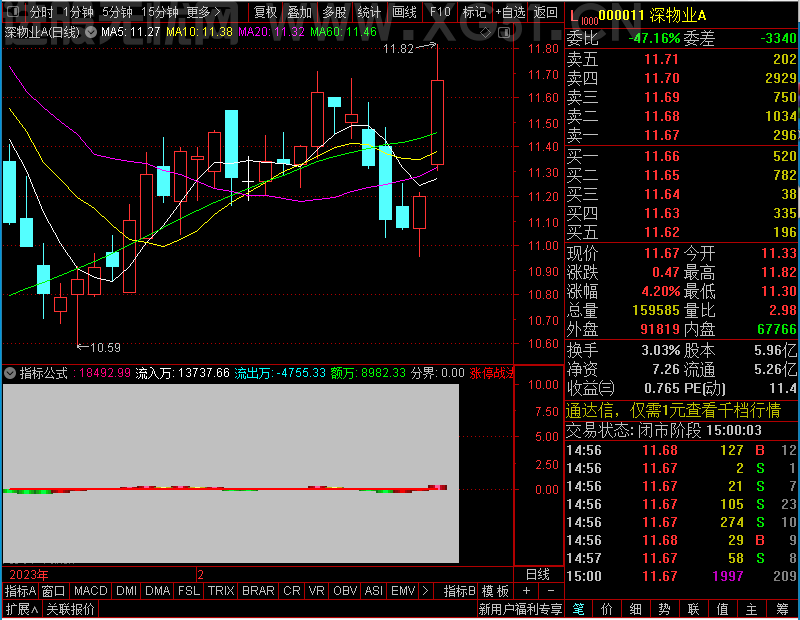Select the 主 main-force tab

point(752,609)
